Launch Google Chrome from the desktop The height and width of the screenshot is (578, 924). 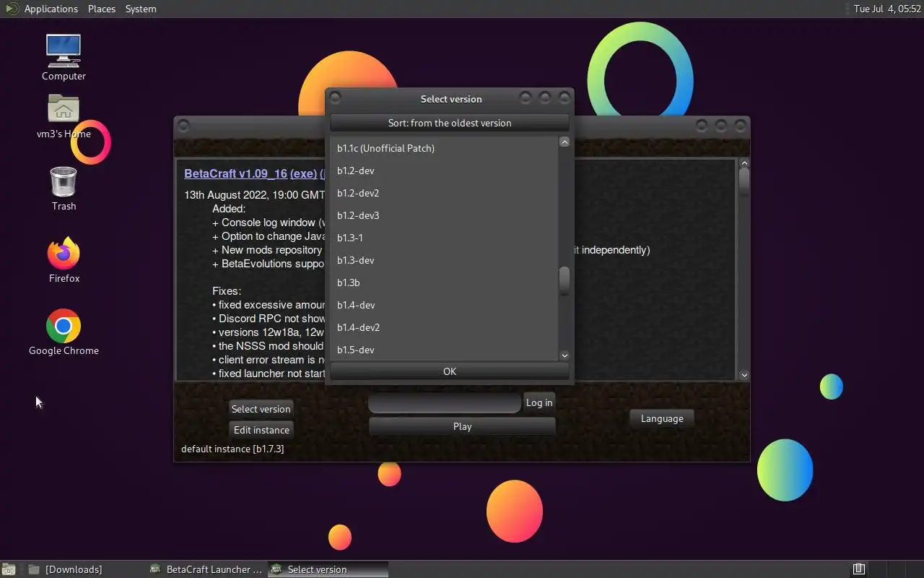[x=64, y=332]
